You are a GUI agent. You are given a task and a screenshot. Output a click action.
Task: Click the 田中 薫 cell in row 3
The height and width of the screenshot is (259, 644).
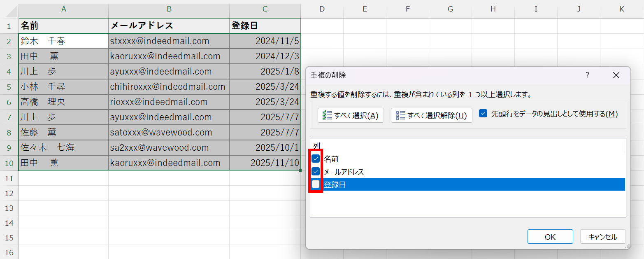click(x=64, y=56)
